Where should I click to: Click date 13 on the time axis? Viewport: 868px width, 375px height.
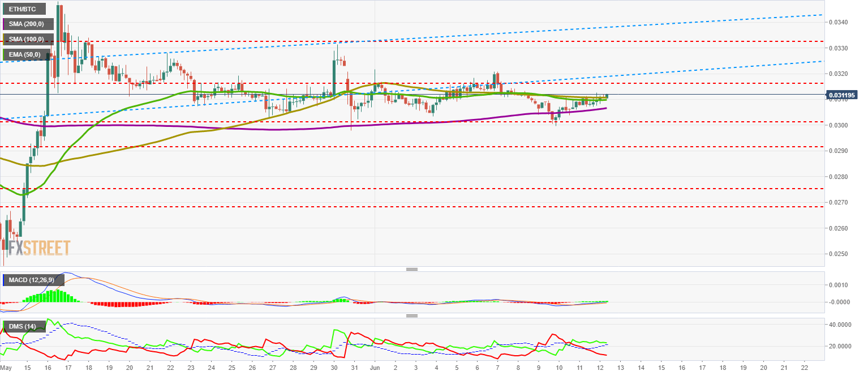(x=620, y=368)
